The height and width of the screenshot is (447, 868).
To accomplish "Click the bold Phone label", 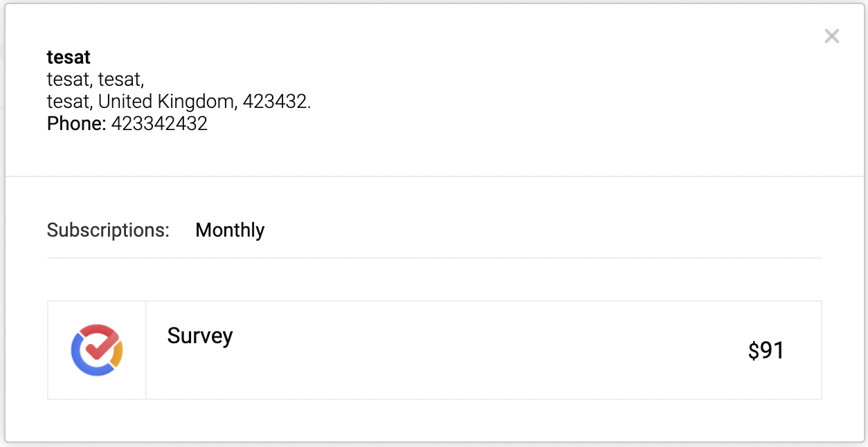I will [x=76, y=124].
